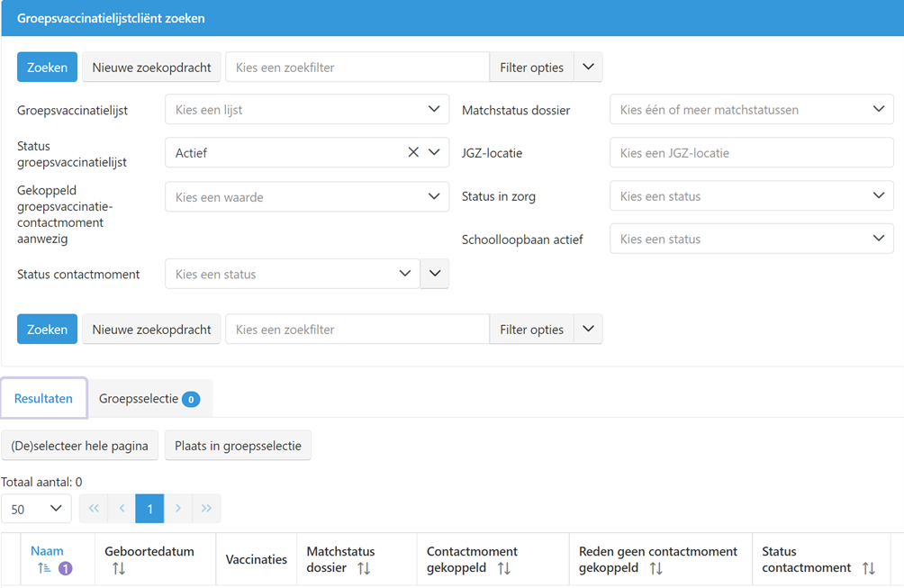Sort by Contactmoment gekoppeld arrows icon
904x588 pixels.
tap(504, 568)
